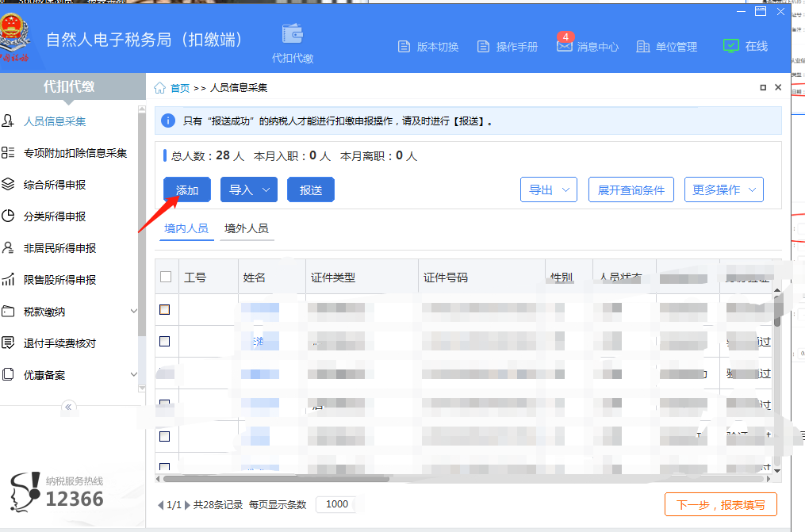
Task: Click the 税款缴纳 folder icon
Action: (8, 312)
